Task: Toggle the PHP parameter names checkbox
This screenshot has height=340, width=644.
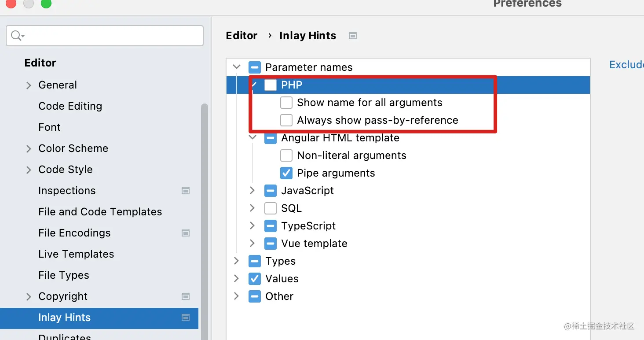Action: (271, 85)
